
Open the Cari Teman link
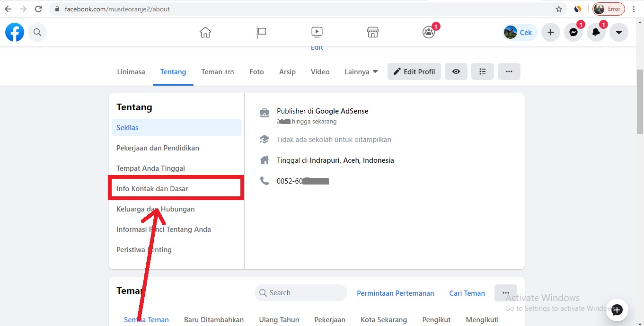467,293
